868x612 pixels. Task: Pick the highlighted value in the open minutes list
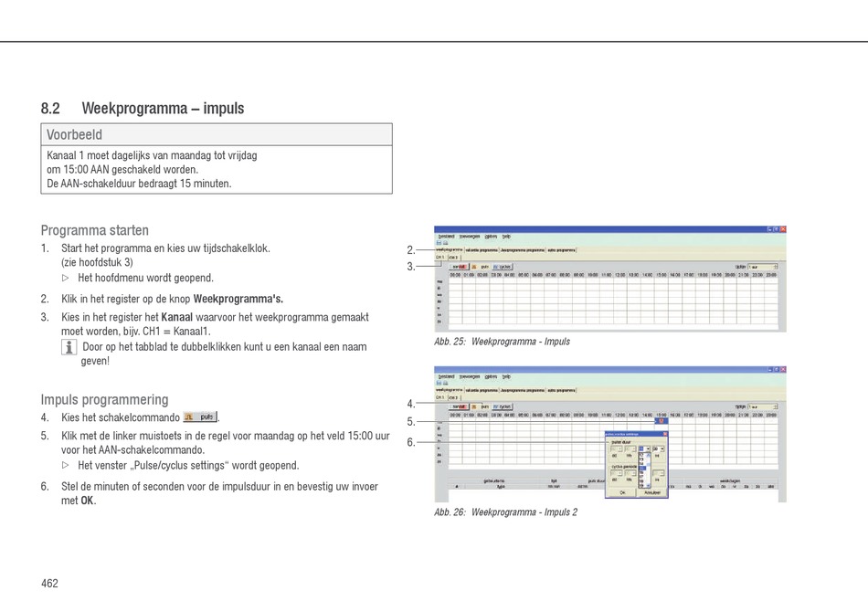click(x=642, y=468)
